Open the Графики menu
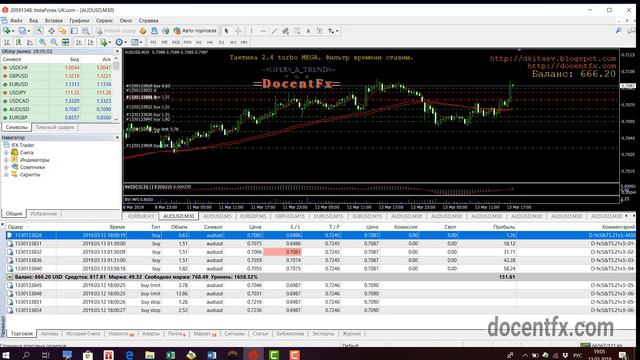Image resolution: width=640 pixels, height=360 pixels. 79,20
